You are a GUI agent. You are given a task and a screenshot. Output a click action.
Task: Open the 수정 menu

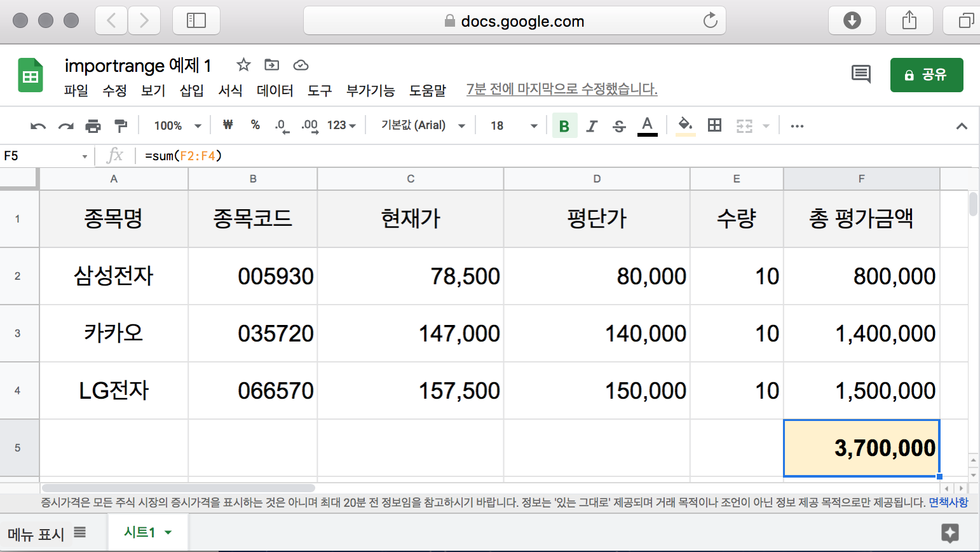click(x=115, y=90)
